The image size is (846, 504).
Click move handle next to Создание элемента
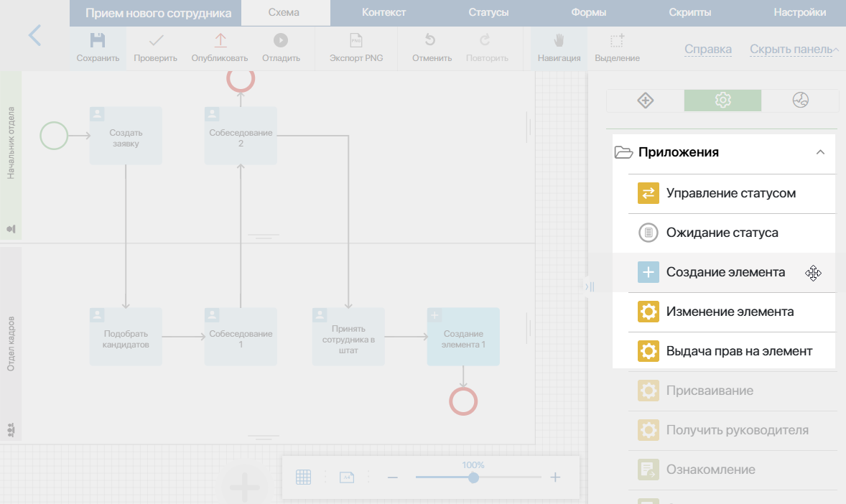tap(813, 273)
